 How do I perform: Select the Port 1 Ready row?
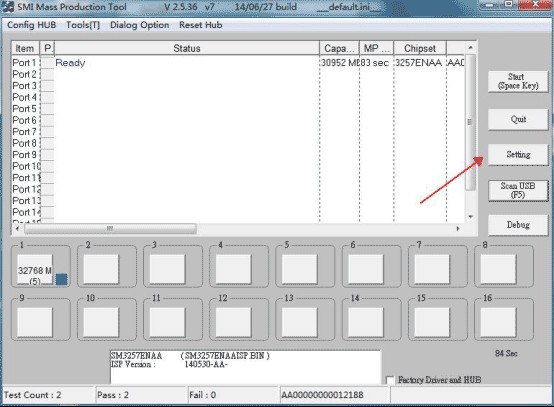click(x=238, y=63)
